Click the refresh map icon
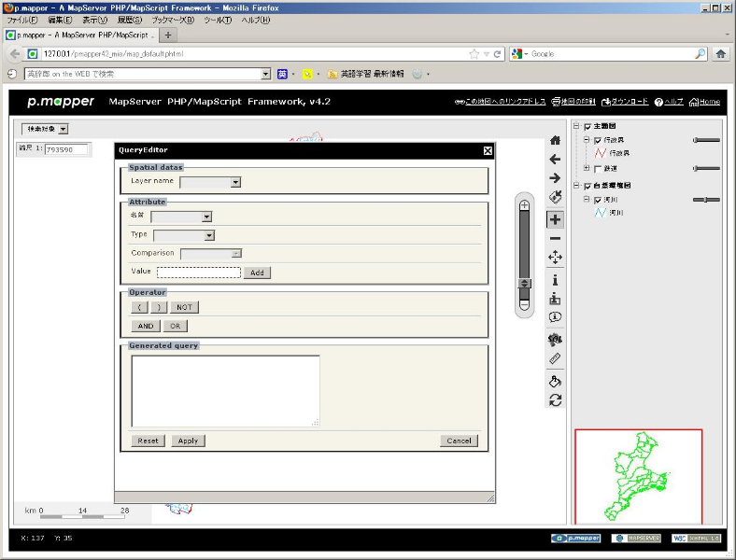The image size is (736, 560). tap(555, 399)
